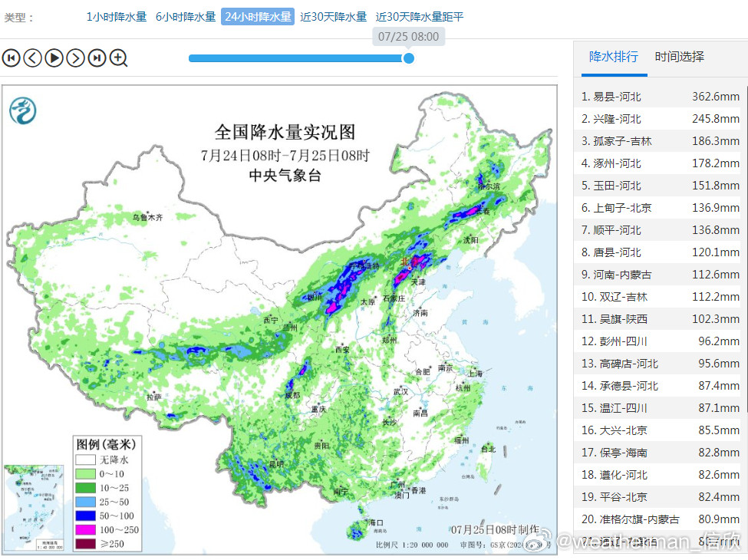The width and height of the screenshot is (748, 560).
Task: Select the 6小时降水量 type
Action: [x=186, y=17]
